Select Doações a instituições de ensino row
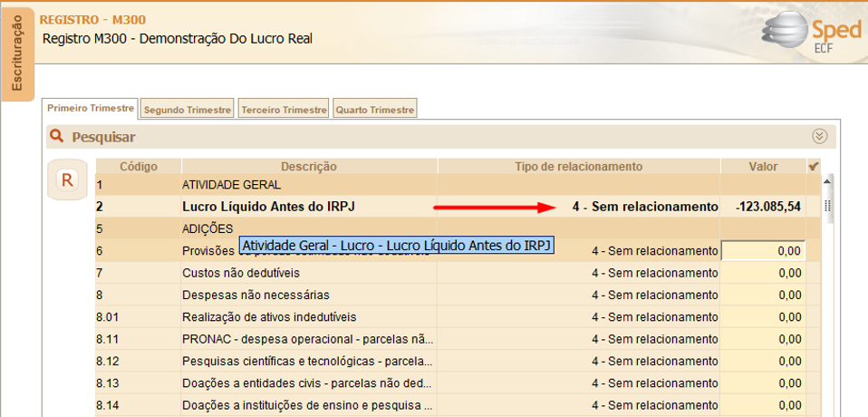868x417 pixels. [x=458, y=405]
